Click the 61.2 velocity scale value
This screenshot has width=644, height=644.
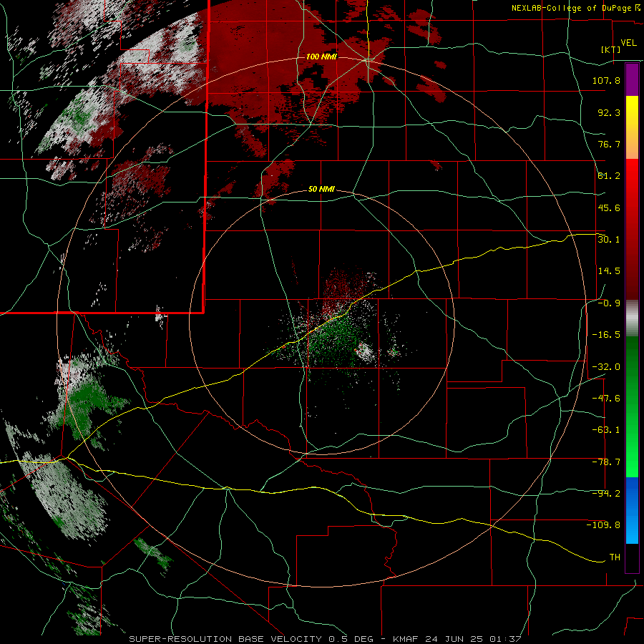coord(609,176)
